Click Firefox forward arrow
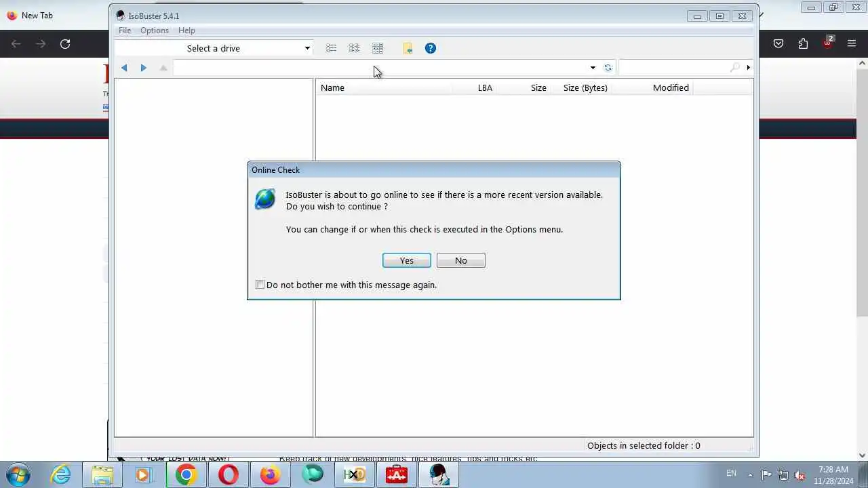 coord(41,43)
